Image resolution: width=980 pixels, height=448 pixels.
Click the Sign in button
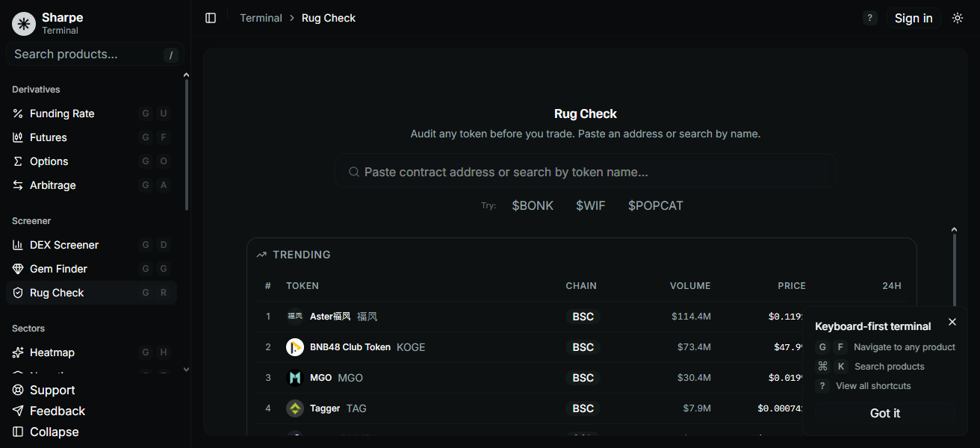pyautogui.click(x=914, y=17)
